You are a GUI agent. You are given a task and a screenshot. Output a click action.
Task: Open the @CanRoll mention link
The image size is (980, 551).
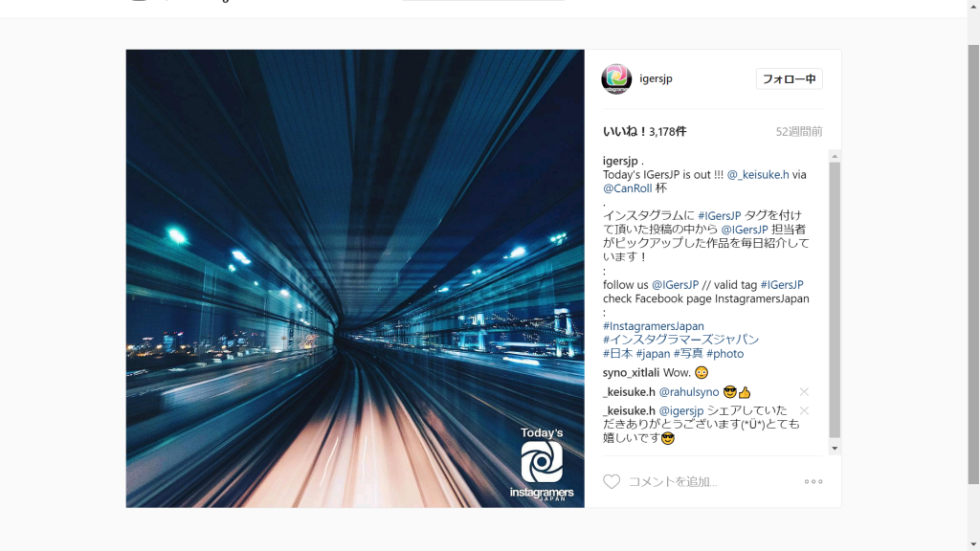pos(628,188)
